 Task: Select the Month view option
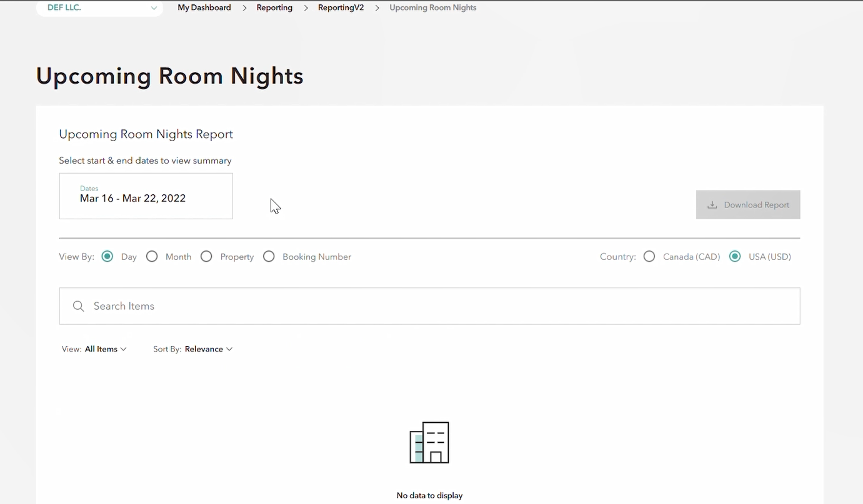tap(152, 257)
